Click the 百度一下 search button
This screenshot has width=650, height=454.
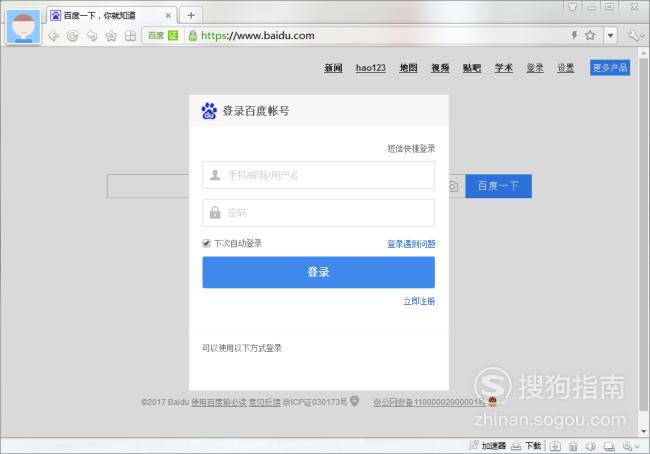[498, 186]
